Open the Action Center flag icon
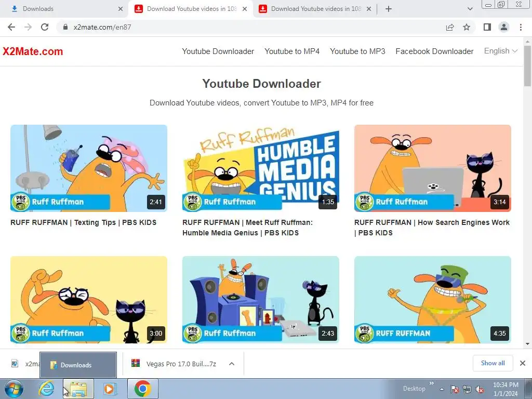 [x=455, y=389]
